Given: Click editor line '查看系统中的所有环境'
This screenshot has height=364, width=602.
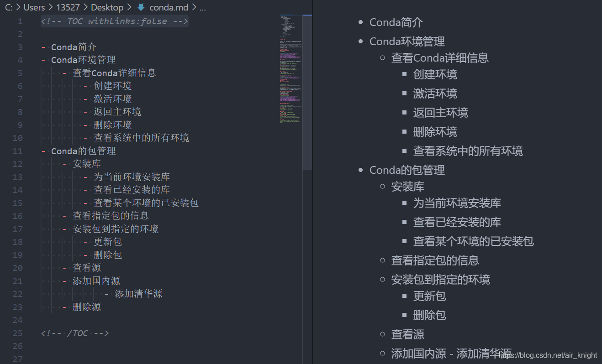Looking at the screenshot, I should [x=141, y=138].
